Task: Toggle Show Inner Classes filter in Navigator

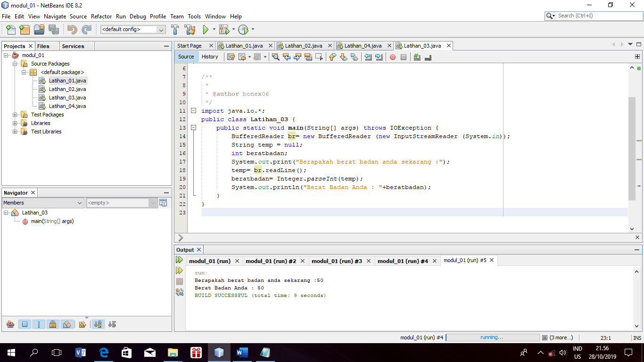Action: click(x=67, y=324)
